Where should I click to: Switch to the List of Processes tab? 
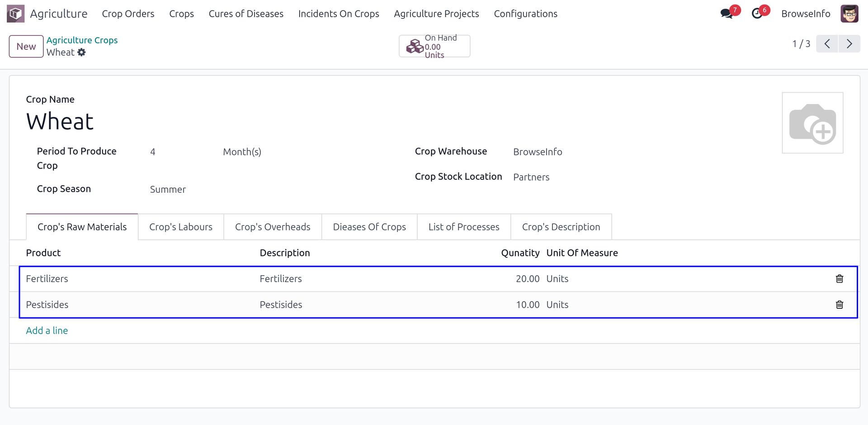(463, 227)
